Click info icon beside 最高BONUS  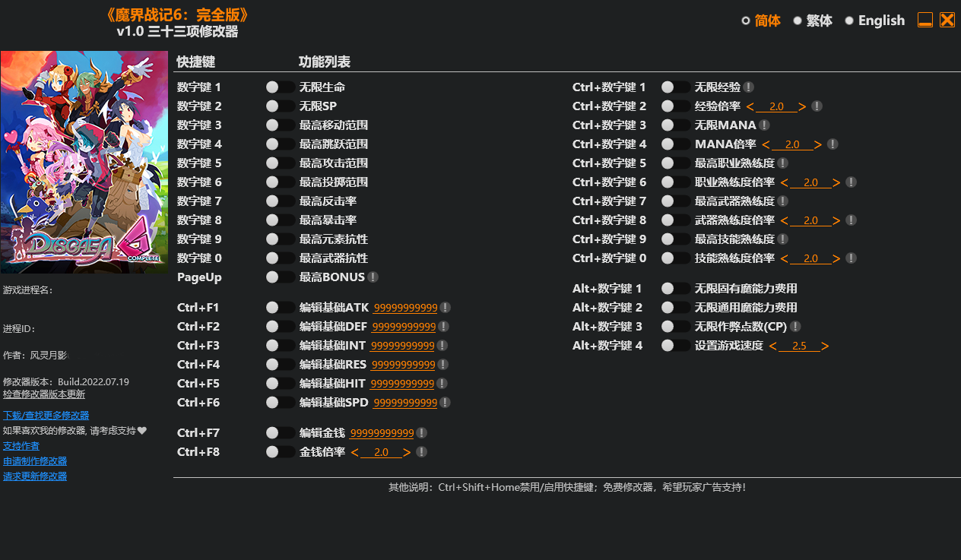[373, 277]
